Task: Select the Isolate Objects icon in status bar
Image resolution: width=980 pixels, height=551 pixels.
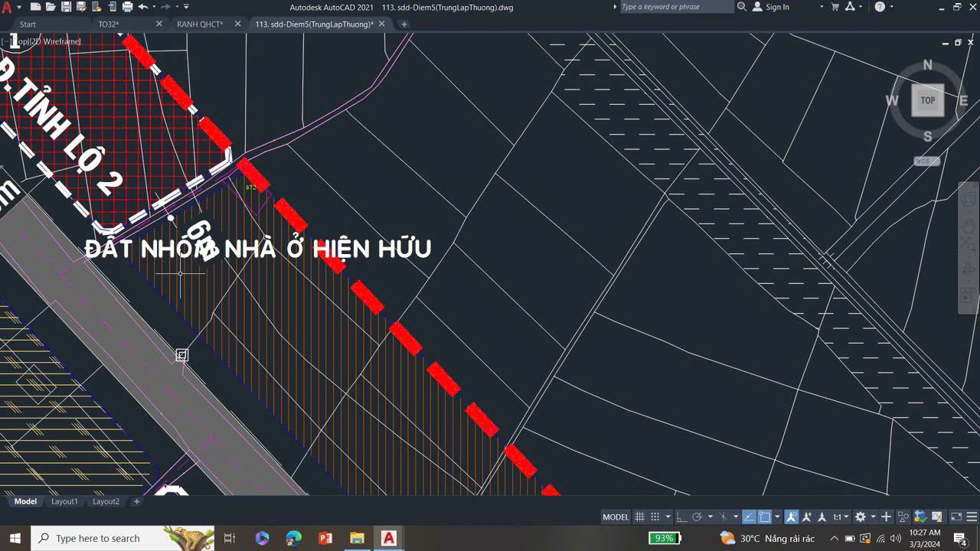Action: click(902, 517)
